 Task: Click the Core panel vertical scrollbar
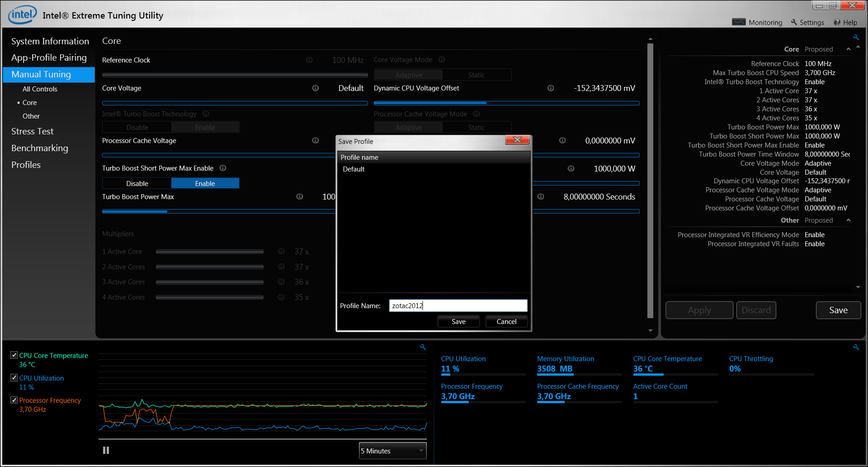click(x=650, y=181)
